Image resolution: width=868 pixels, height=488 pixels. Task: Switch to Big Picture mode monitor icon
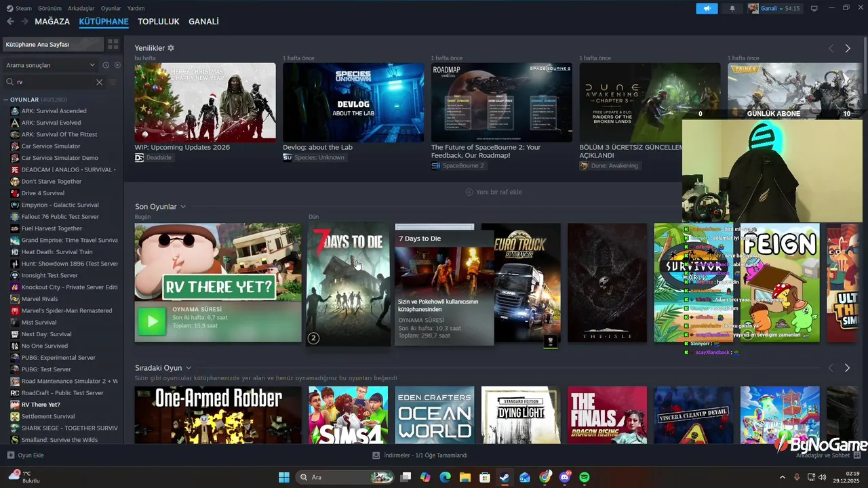(x=814, y=8)
